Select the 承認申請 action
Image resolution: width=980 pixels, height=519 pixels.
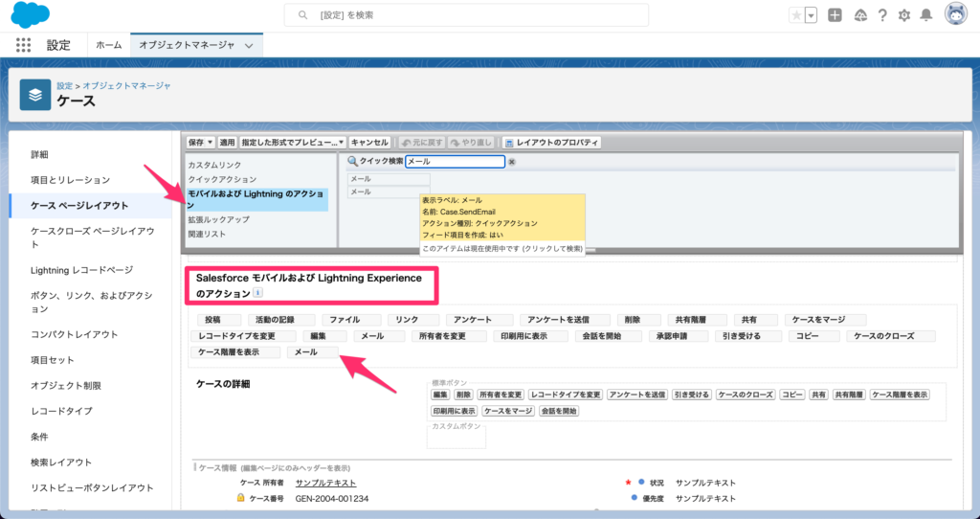(679, 336)
